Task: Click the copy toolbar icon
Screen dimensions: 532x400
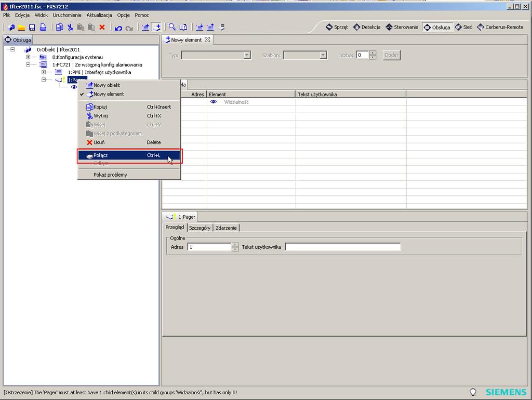Action: pyautogui.click(x=59, y=27)
